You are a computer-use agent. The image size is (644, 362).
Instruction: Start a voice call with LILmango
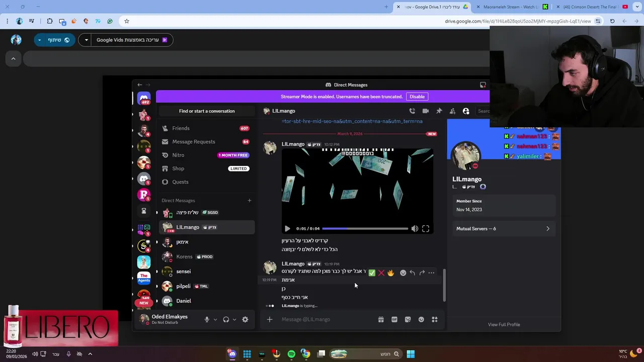point(412,111)
